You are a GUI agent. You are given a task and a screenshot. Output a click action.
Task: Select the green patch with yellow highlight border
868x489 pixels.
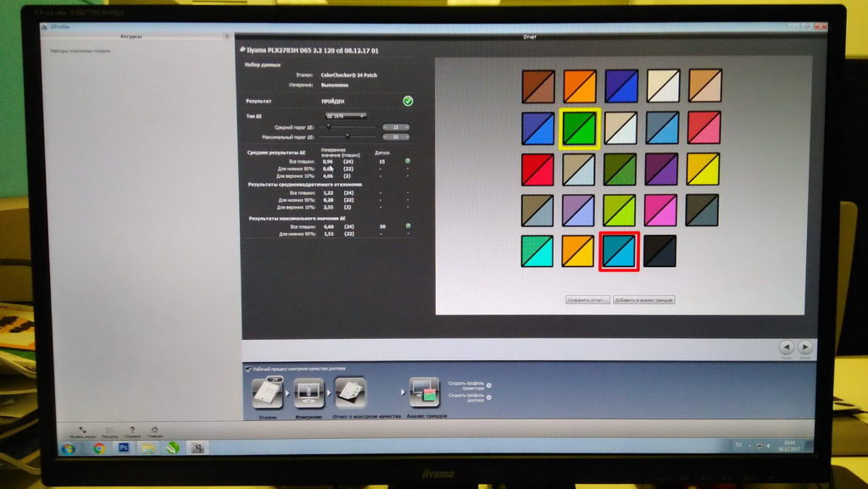click(580, 128)
